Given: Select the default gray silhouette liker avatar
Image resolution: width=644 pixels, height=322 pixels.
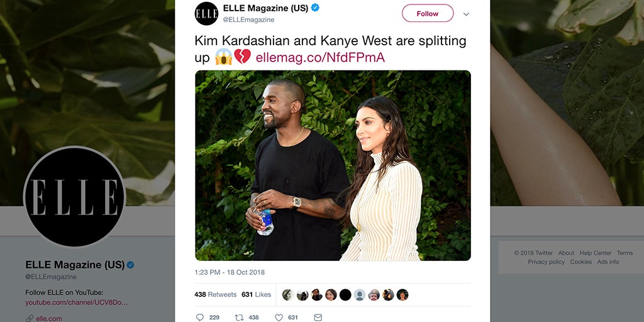Looking at the screenshot, I should point(359,294).
